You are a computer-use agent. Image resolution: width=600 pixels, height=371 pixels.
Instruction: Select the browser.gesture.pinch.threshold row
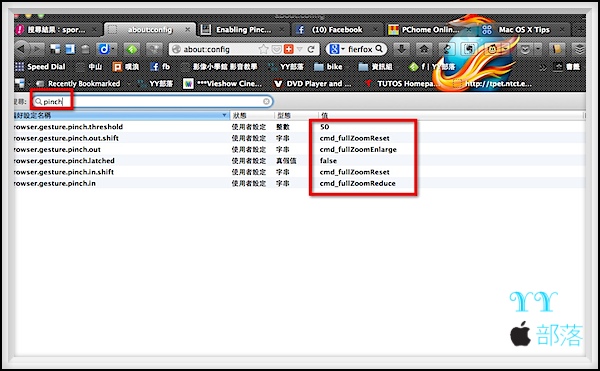click(x=299, y=127)
